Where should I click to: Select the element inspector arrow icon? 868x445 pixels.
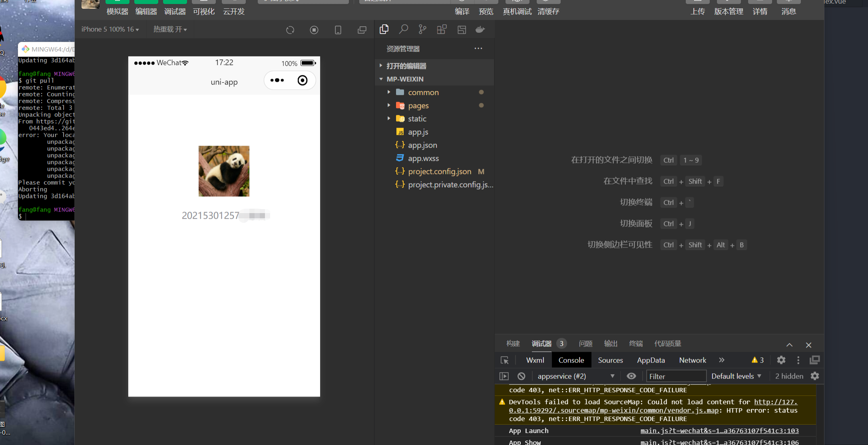pos(505,360)
